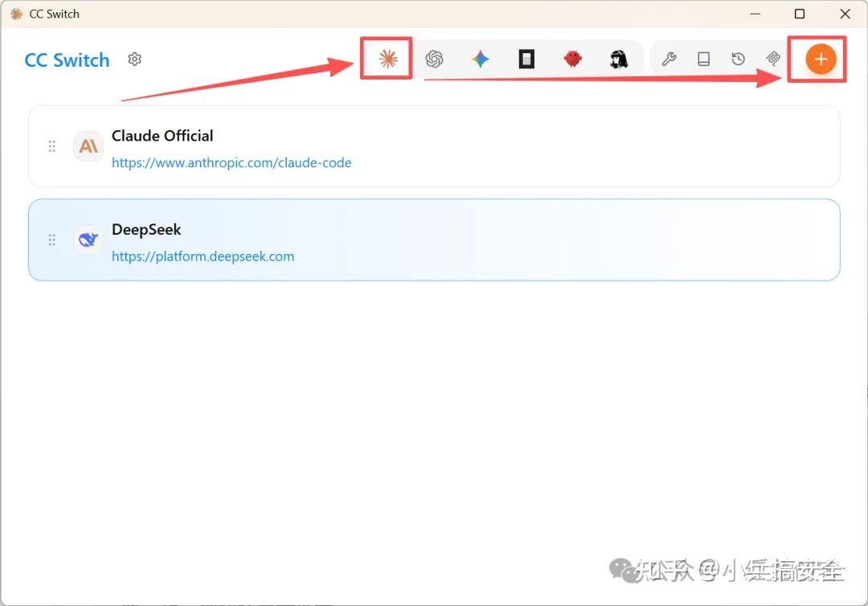Click the DeepSeek whale logo
Viewport: 868px width, 606px height.
(x=88, y=240)
